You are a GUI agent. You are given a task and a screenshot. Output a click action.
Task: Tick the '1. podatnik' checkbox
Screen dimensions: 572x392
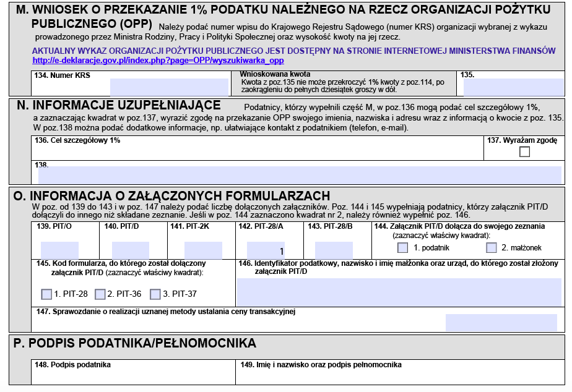tap(403, 248)
